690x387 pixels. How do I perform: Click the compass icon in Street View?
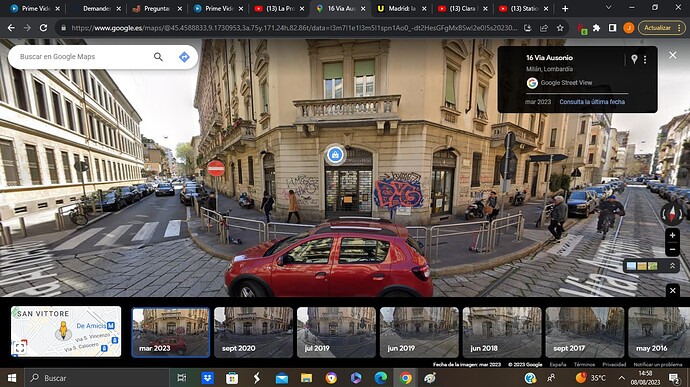(672, 214)
